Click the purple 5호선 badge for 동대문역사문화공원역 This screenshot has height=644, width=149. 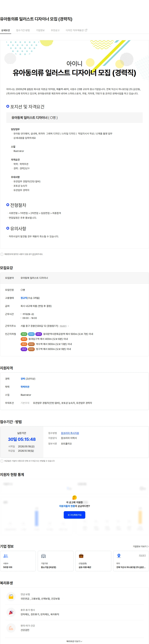point(39,334)
